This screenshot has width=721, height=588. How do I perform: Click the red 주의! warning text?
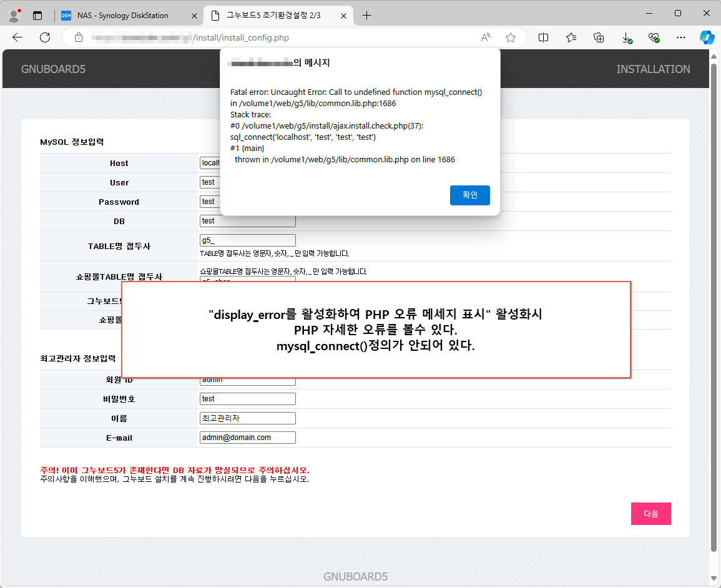[175, 470]
